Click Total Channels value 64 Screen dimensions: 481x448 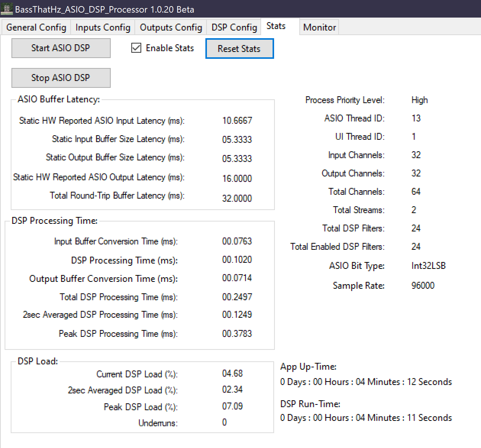point(416,192)
